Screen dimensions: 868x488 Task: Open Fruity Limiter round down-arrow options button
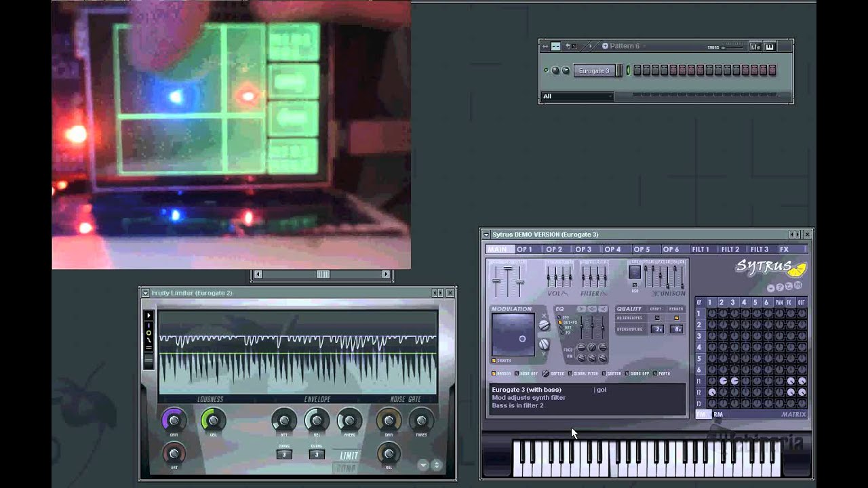(423, 465)
